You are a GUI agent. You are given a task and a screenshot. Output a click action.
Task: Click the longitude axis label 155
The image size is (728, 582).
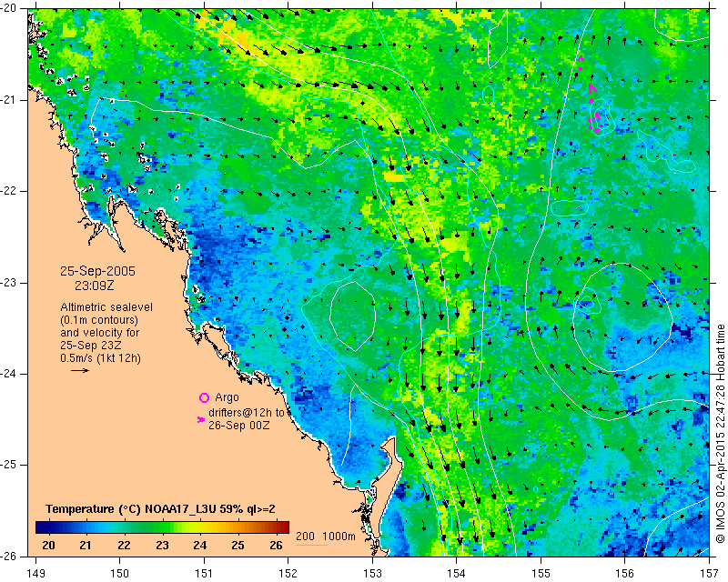(541, 574)
